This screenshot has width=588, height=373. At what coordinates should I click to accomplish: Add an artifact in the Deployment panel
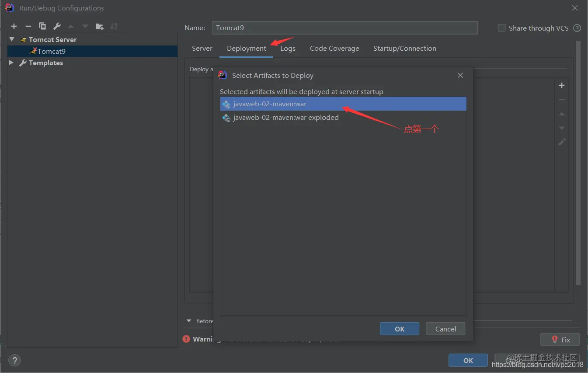(x=562, y=85)
